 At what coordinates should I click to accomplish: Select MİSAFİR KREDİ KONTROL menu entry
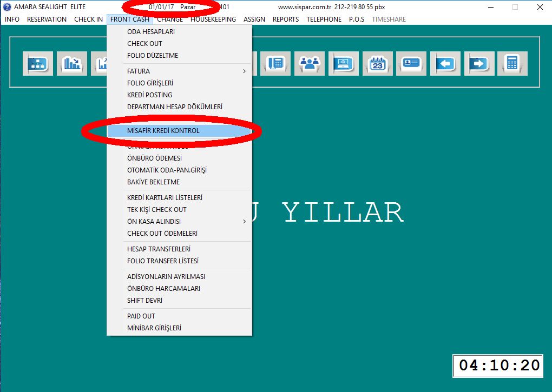(x=163, y=131)
